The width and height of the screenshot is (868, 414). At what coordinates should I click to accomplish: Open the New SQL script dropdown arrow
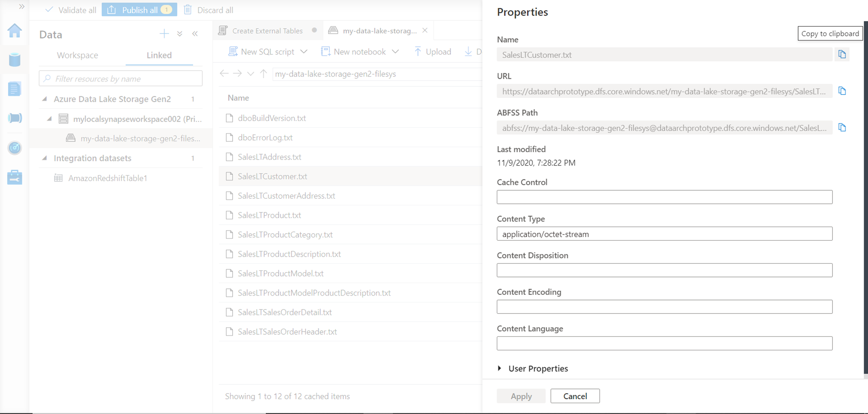[304, 52]
